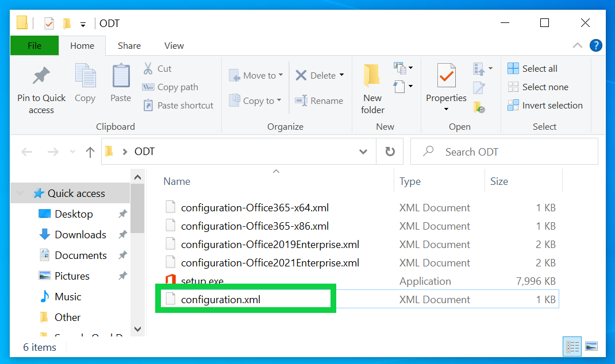Click the Paste clipboard icon
Screen dimensions: 615x364
[x=121, y=76]
